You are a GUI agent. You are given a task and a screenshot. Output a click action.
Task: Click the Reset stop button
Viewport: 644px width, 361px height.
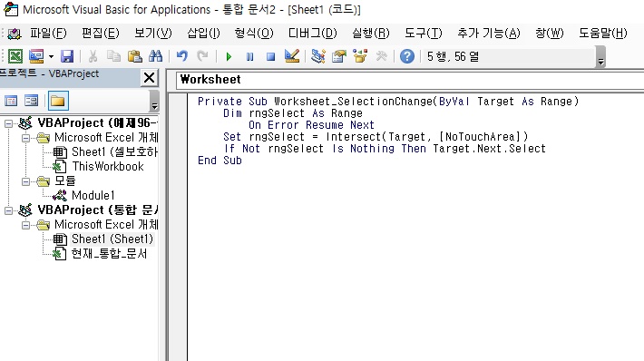click(x=270, y=56)
